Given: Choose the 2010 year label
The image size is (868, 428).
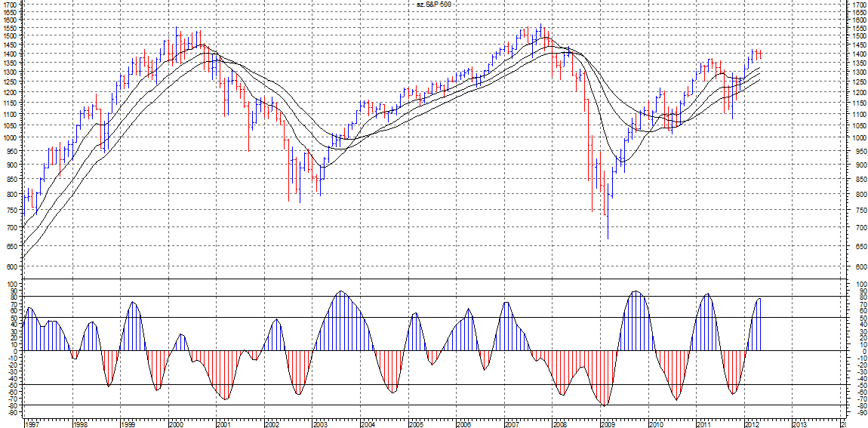Looking at the screenshot, I should (656, 424).
